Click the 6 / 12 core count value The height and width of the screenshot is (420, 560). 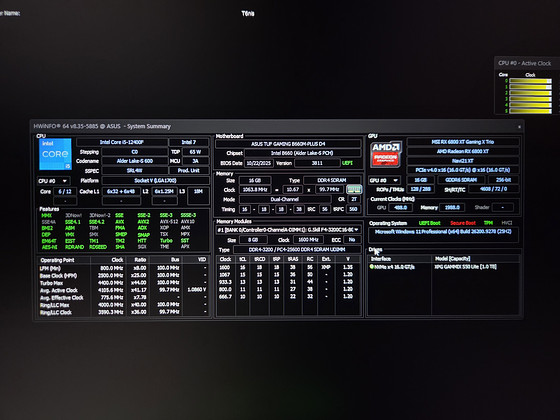coord(65,191)
